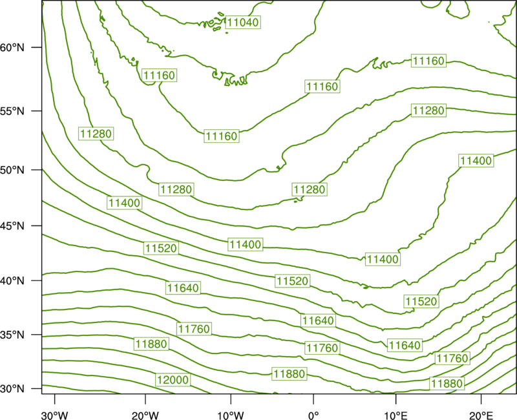Click the 50°N latitude tick label

point(12,170)
